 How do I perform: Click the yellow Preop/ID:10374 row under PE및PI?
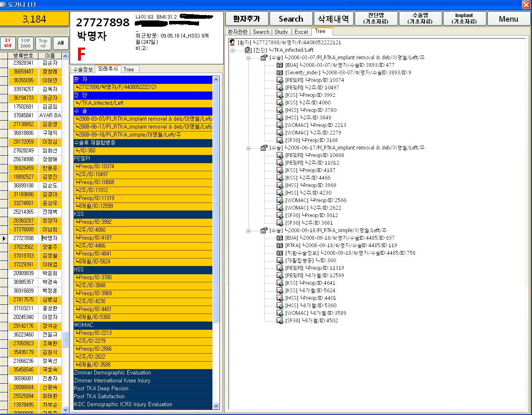(143, 167)
